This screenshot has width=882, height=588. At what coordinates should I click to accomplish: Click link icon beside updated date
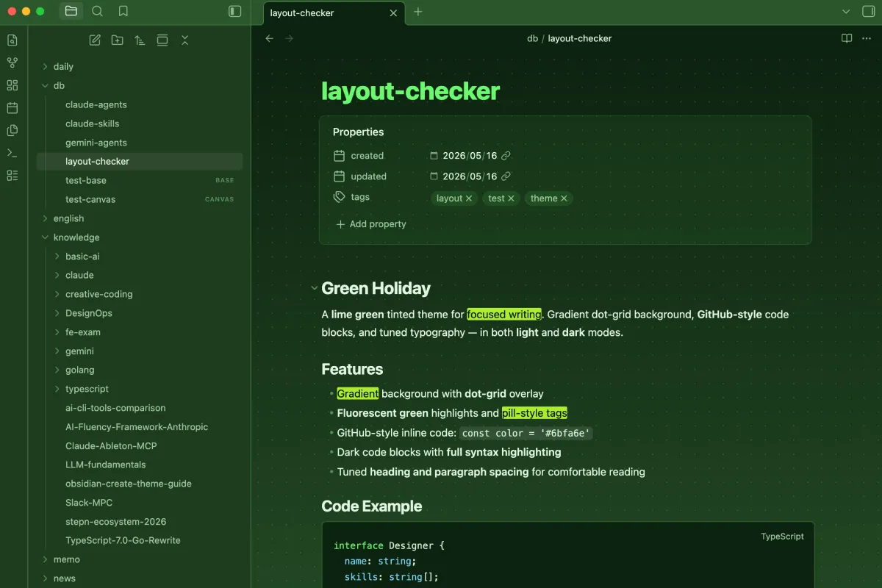tap(506, 176)
